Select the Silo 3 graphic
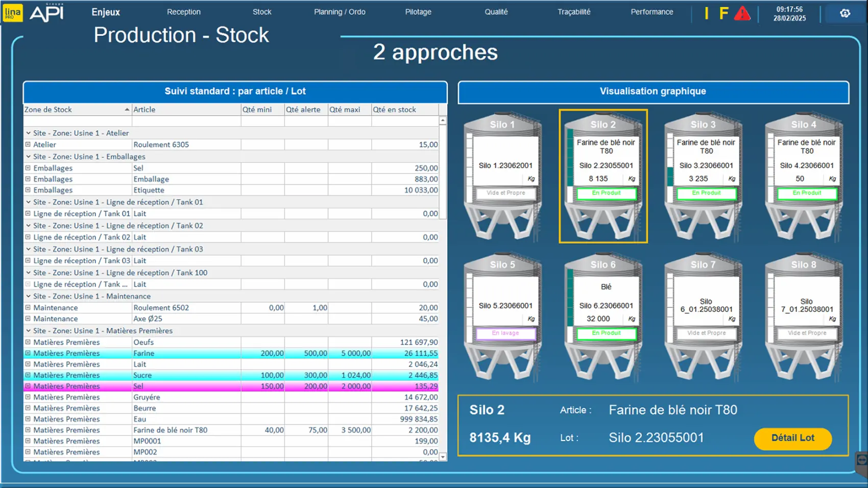Viewport: 868px width, 488px height. pyautogui.click(x=703, y=176)
